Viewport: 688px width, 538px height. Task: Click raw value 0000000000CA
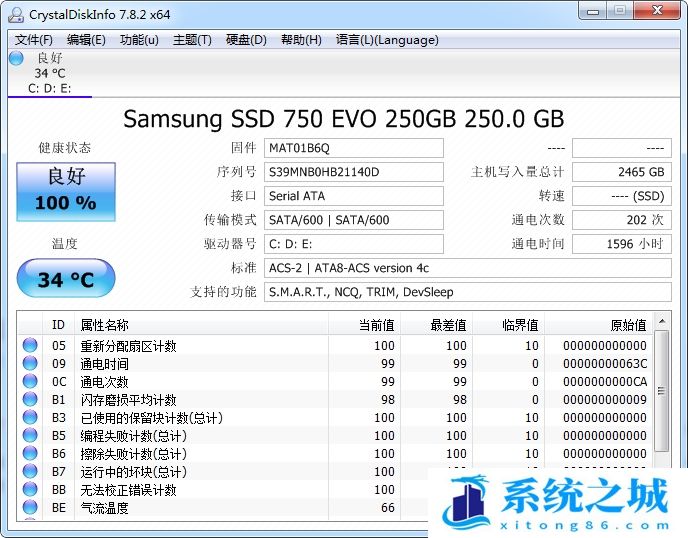605,382
